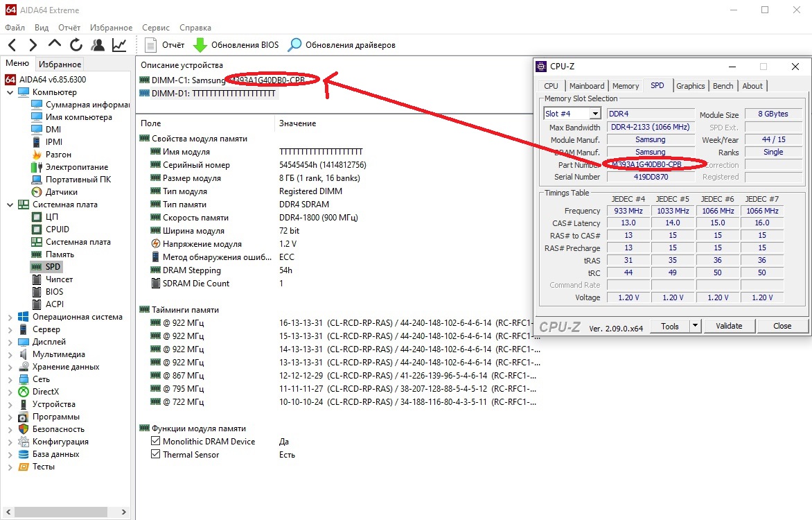Collapse the parent Системная плата tree node
This screenshot has height=520, width=812.
tap(10, 205)
